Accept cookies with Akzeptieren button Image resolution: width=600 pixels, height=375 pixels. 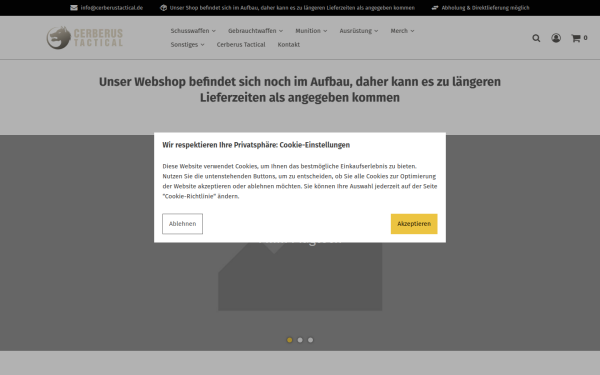414,223
